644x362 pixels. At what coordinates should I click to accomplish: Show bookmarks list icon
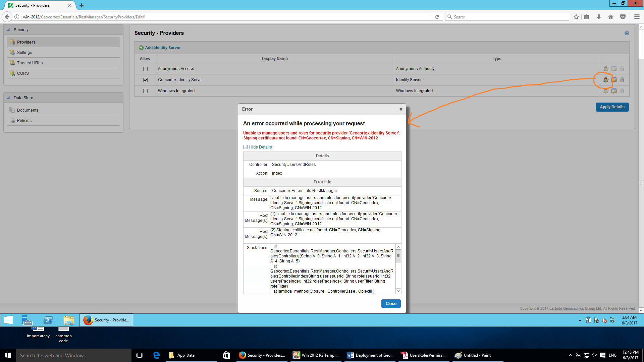[x=587, y=17]
